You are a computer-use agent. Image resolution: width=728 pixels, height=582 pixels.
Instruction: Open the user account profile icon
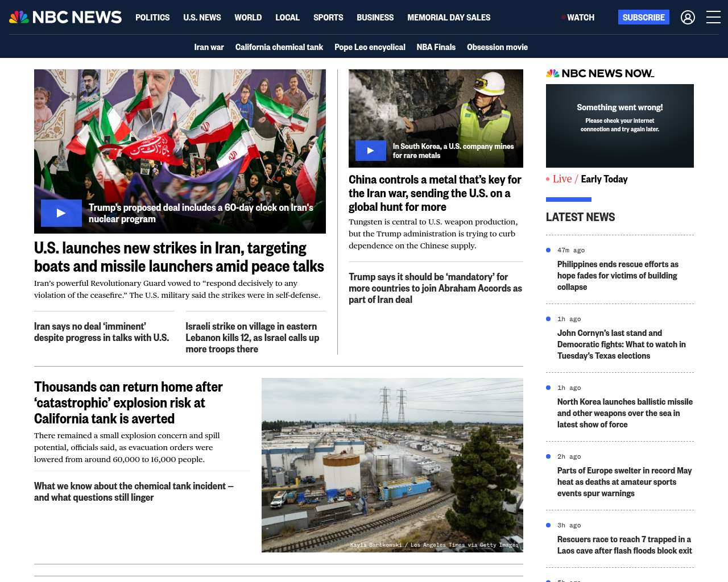(x=688, y=18)
